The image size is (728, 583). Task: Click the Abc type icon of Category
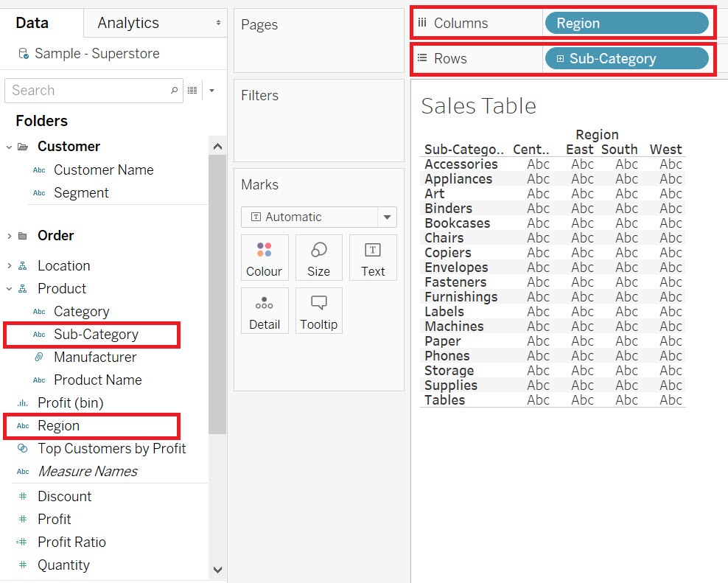pyautogui.click(x=39, y=311)
